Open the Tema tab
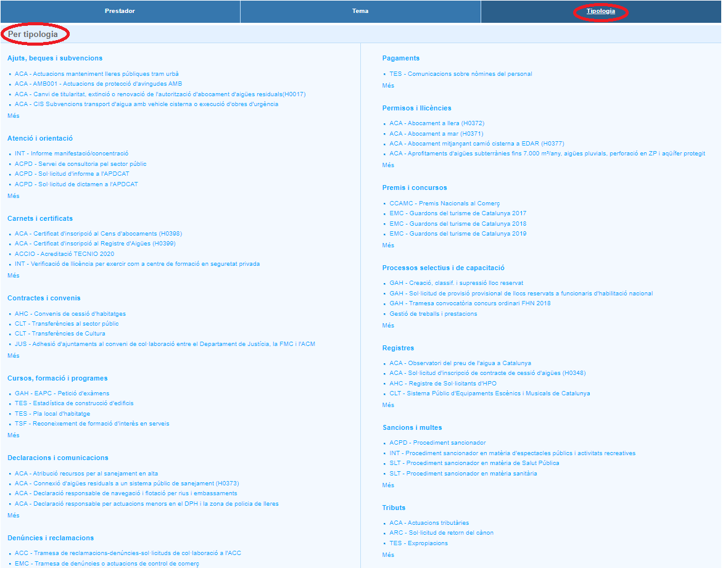This screenshot has width=728, height=568. [360, 11]
